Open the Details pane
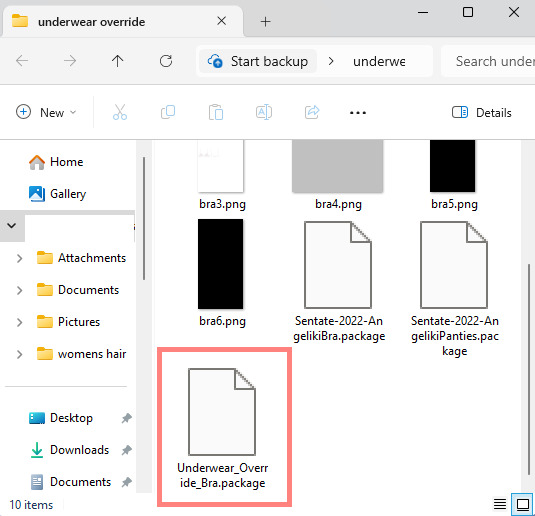This screenshot has width=535, height=516. point(481,113)
